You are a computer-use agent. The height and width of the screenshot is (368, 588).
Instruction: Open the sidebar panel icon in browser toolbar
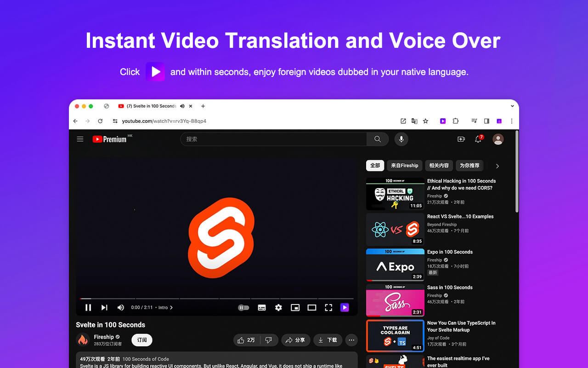tap(486, 121)
